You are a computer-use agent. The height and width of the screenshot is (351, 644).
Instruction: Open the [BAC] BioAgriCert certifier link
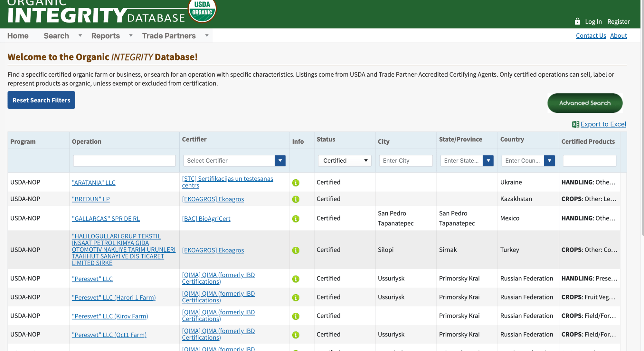pos(206,219)
